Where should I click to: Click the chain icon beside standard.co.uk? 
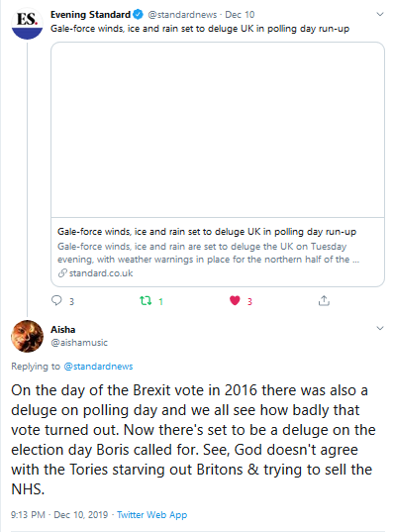point(62,273)
